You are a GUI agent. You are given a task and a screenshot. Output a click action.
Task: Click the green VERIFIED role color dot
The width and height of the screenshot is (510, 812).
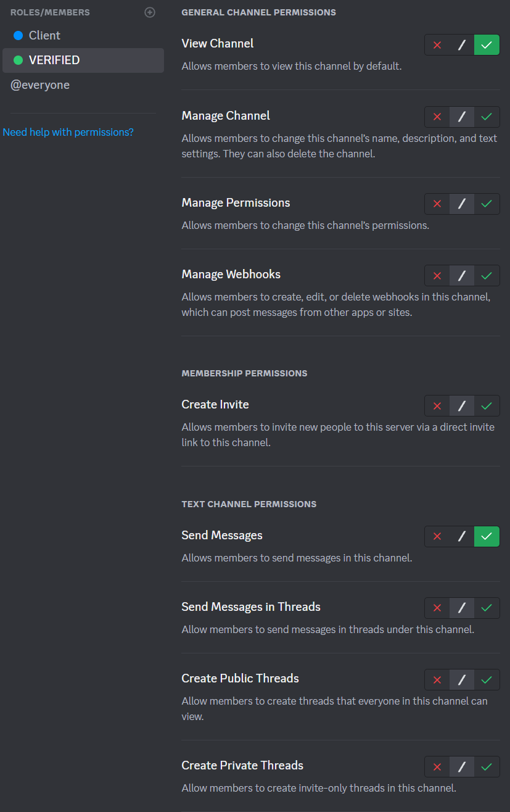[18, 60]
